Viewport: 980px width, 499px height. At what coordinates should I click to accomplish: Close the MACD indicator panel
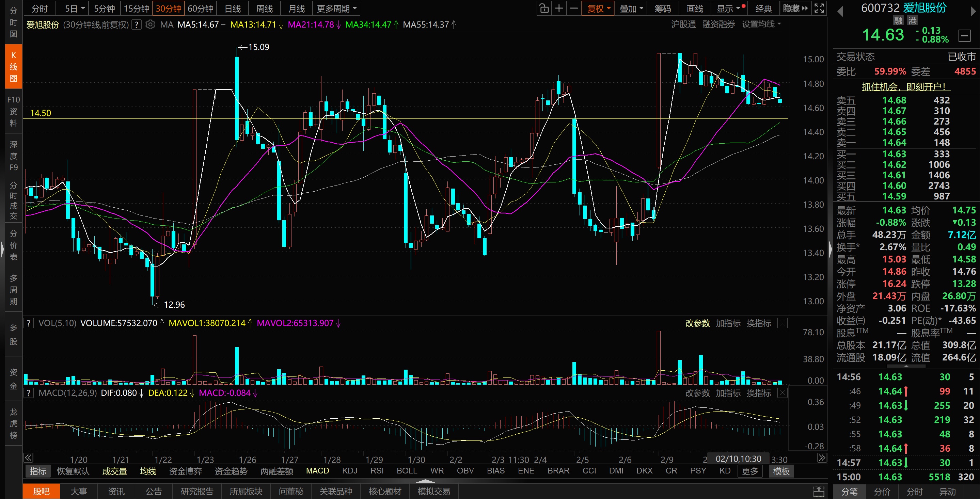click(x=782, y=393)
